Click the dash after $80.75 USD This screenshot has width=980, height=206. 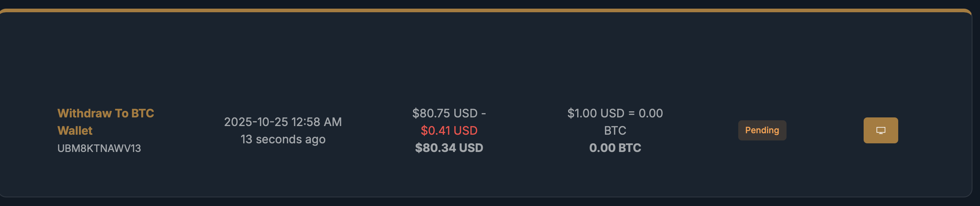[x=484, y=113]
